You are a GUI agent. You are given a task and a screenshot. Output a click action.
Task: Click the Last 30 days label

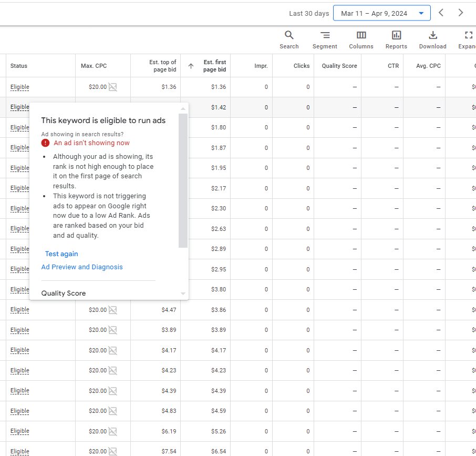coord(309,13)
